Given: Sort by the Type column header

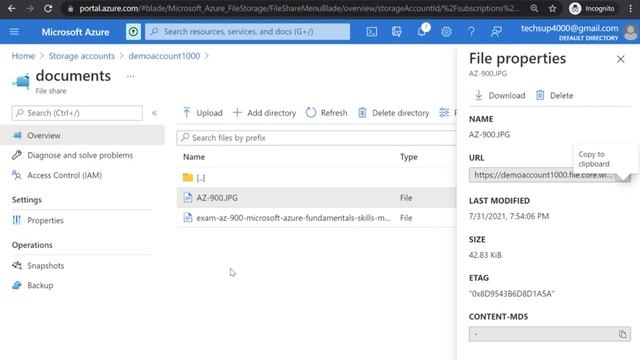Looking at the screenshot, I should coord(409,157).
